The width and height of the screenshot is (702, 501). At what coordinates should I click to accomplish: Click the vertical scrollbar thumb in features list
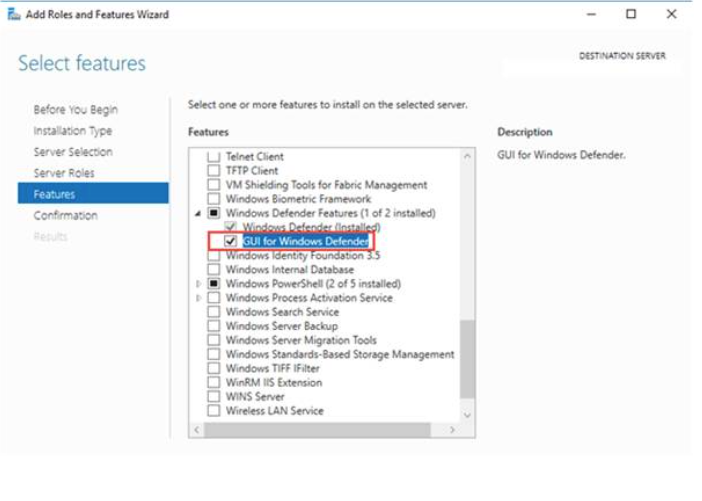click(x=467, y=359)
